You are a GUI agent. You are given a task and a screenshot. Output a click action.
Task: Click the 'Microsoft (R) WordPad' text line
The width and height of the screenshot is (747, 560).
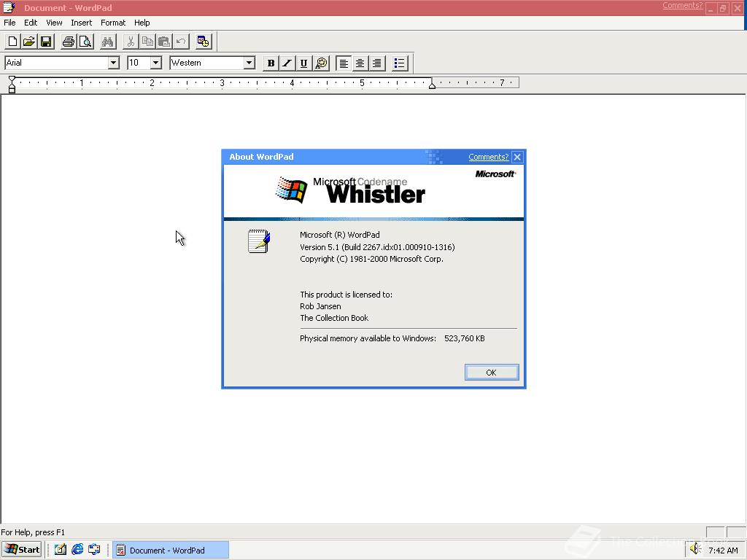pyautogui.click(x=340, y=235)
